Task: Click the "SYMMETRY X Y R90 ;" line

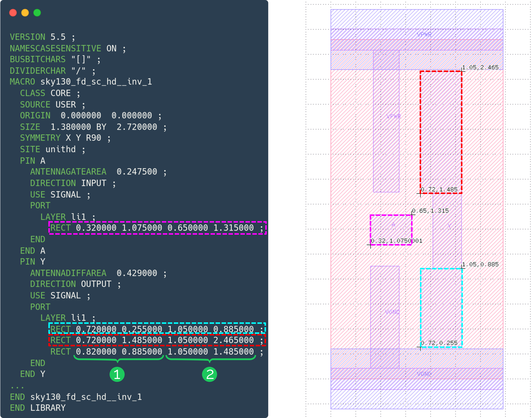Action: coord(65,138)
